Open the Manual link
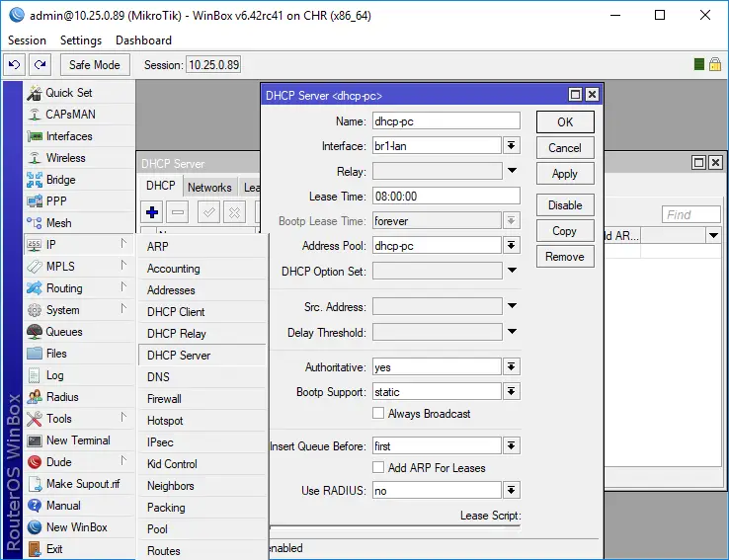Screen dimensions: 729x560 pyautogui.click(x=79, y=505)
